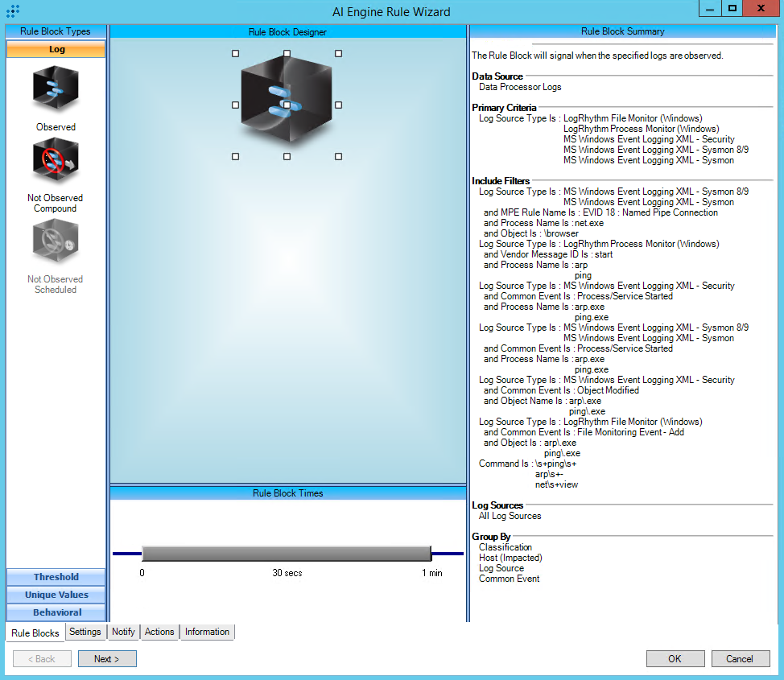Image resolution: width=784 pixels, height=680 pixels.
Task: Click the right-middle resize handle of cube
Action: (x=338, y=105)
